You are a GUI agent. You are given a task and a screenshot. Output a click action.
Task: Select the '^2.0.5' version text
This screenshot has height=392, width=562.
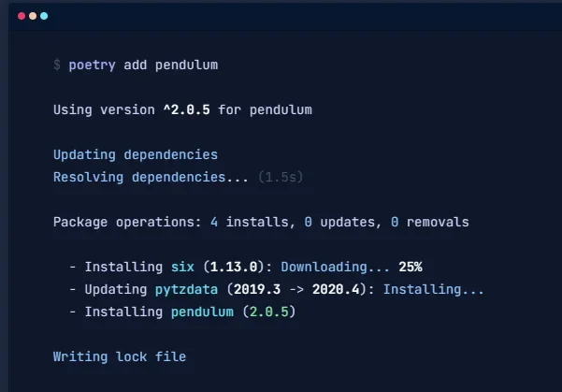(187, 109)
